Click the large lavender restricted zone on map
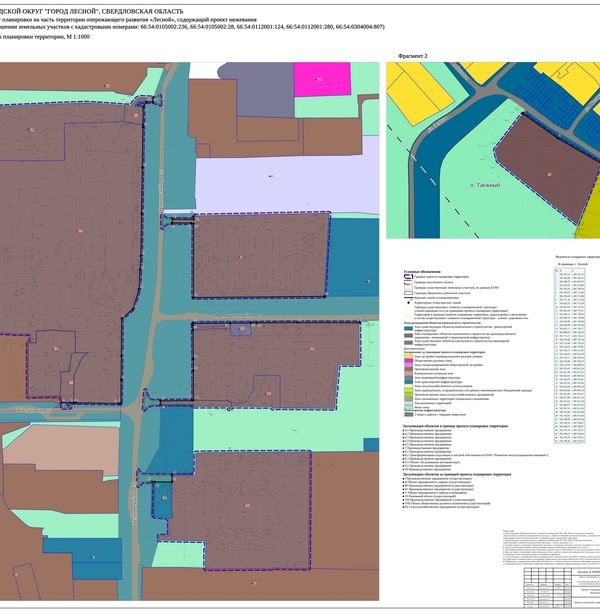This screenshot has width=600, height=616. [287, 185]
